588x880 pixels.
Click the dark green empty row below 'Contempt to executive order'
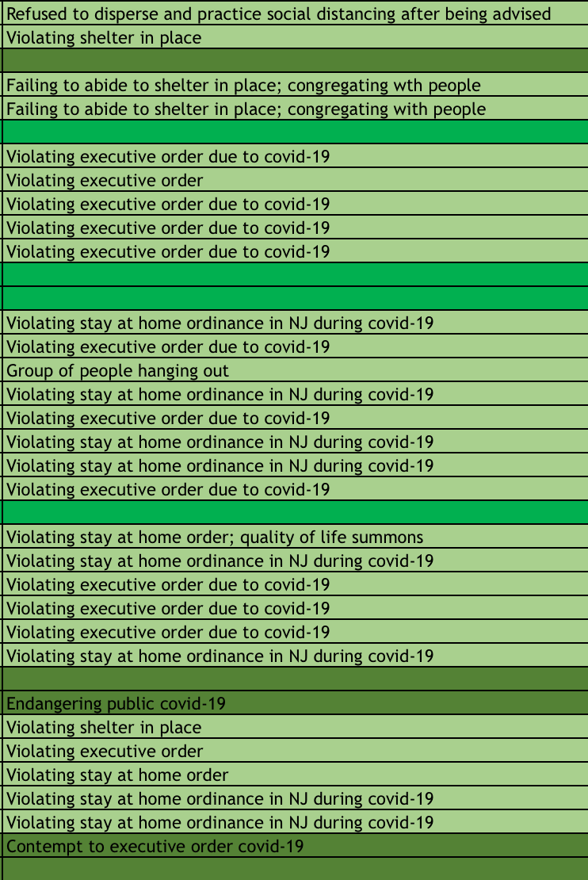295,869
